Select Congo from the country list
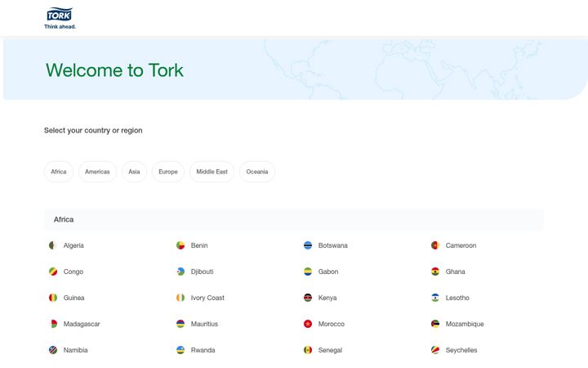 click(x=73, y=272)
